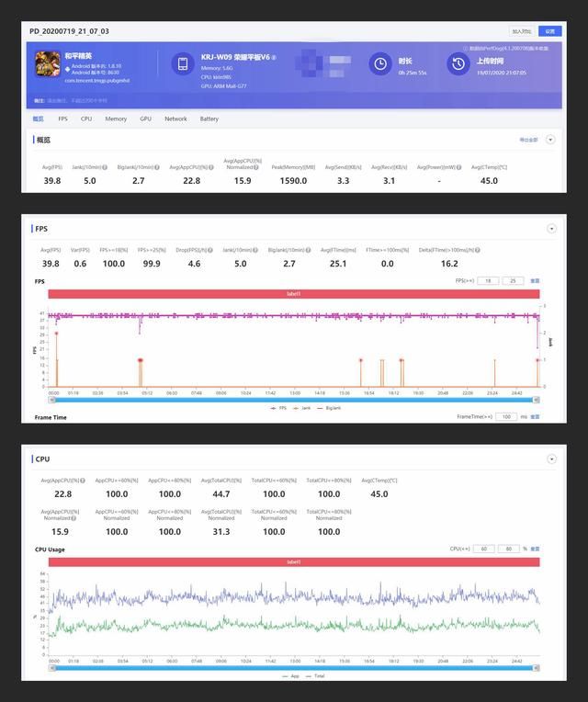Click the report title PD_20200719_21_07_03

click(x=69, y=31)
